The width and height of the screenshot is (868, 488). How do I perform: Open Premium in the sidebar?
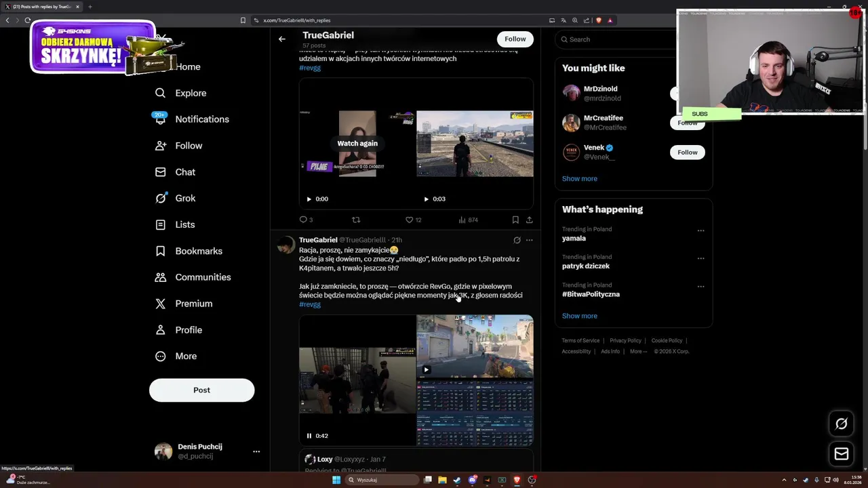click(x=184, y=304)
